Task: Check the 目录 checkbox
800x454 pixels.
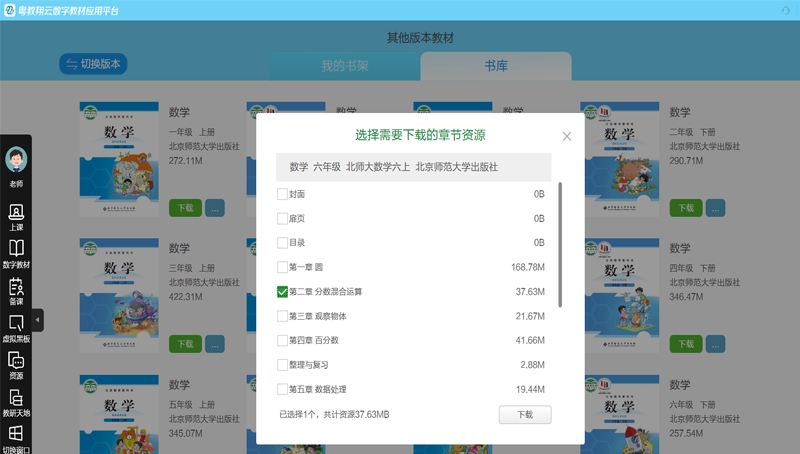Action: click(x=282, y=242)
